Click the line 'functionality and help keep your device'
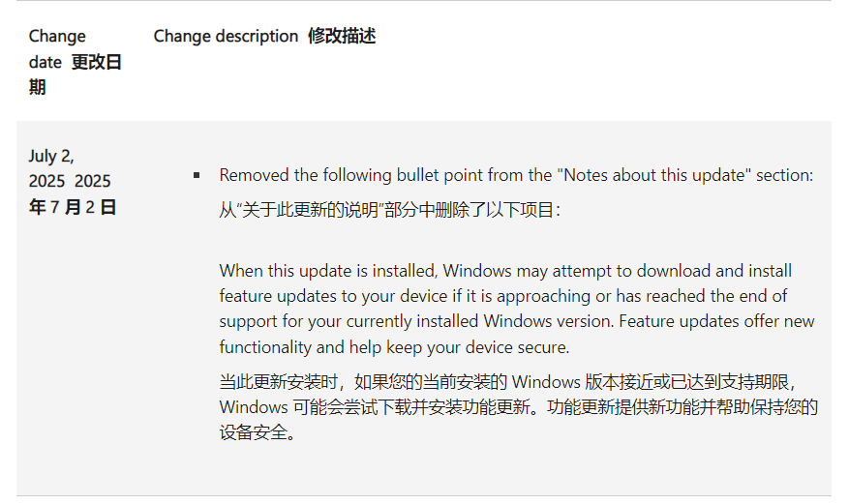Screen dimensions: 849x504 tap(394, 346)
